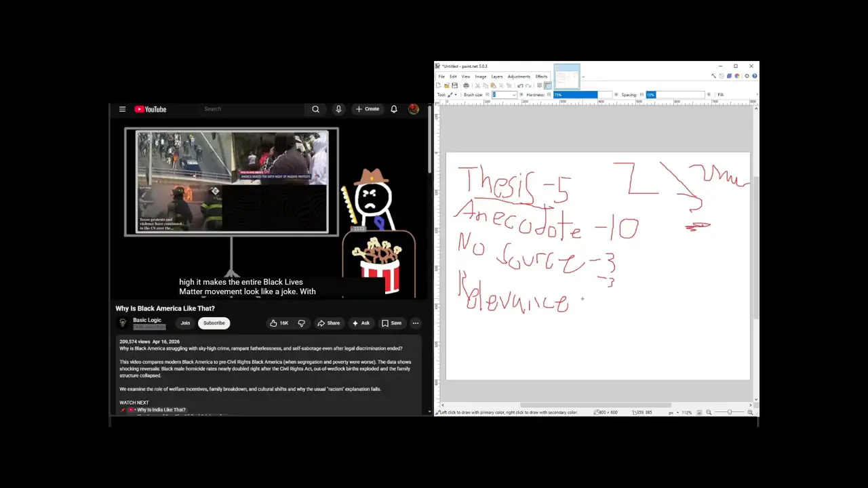This screenshot has width=868, height=488.
Task: Click Redo arrow in paint.net toolbar
Action: click(528, 85)
